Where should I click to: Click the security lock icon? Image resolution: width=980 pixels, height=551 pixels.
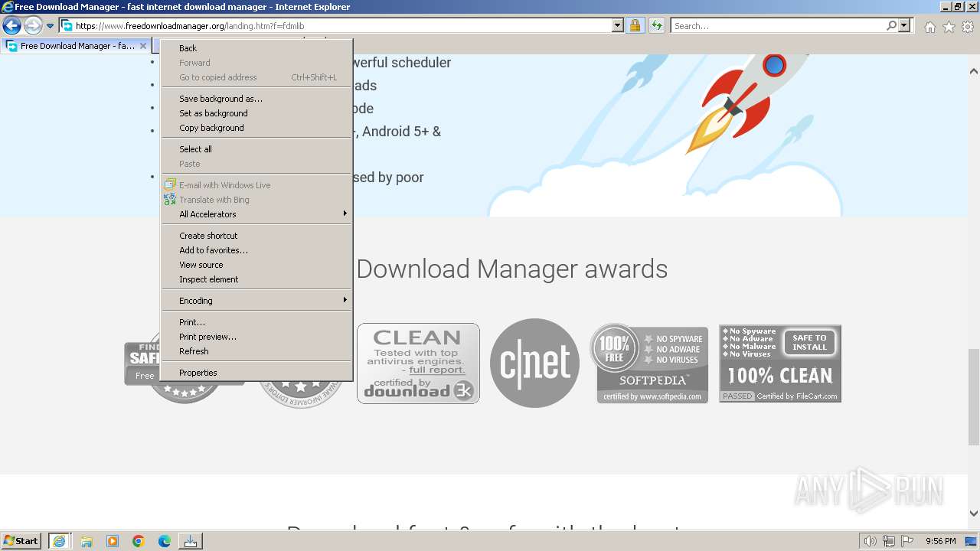click(x=635, y=26)
